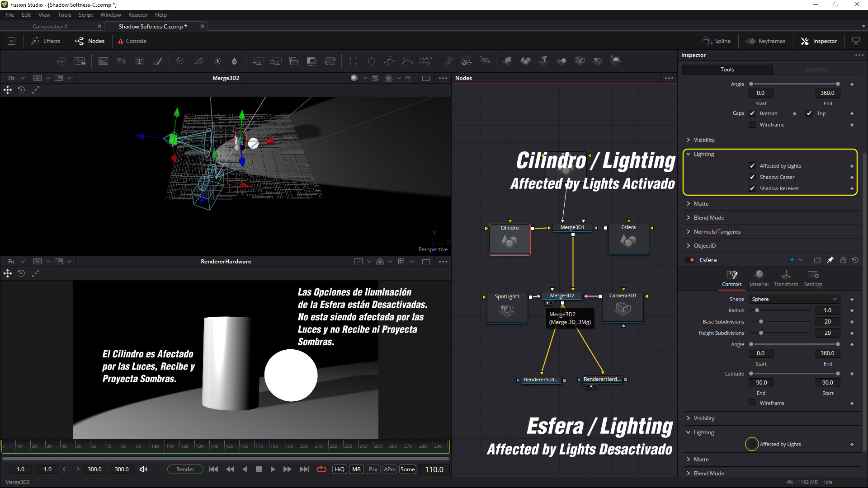
Task: Open the Material tab for Esfera
Action: click(759, 278)
